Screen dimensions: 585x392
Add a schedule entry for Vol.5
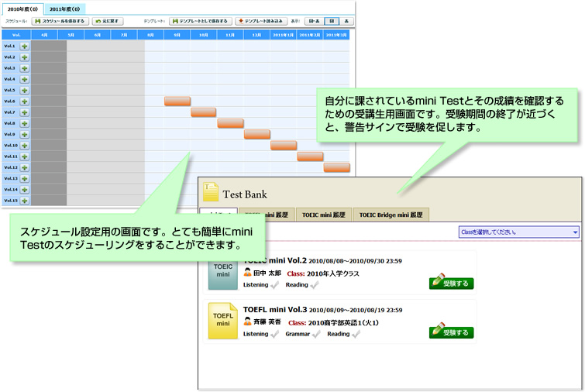pos(25,91)
